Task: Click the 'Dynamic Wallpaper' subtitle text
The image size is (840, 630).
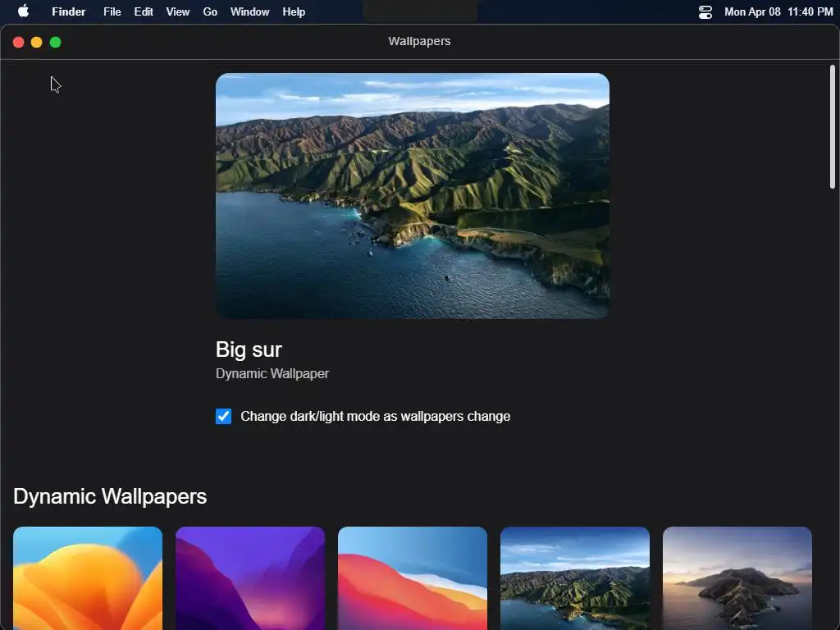Action: click(x=272, y=373)
